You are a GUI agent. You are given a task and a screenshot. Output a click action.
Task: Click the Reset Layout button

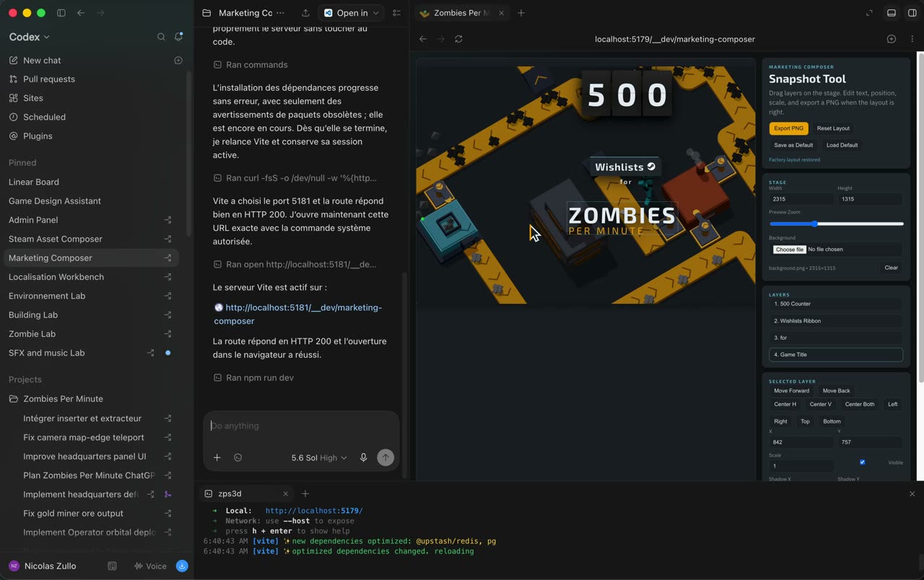[x=833, y=128]
